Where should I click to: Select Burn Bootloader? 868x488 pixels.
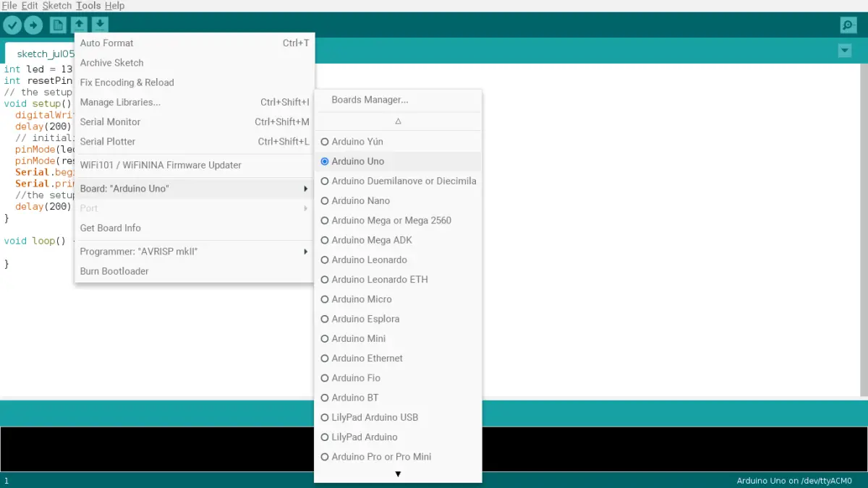coord(195,271)
